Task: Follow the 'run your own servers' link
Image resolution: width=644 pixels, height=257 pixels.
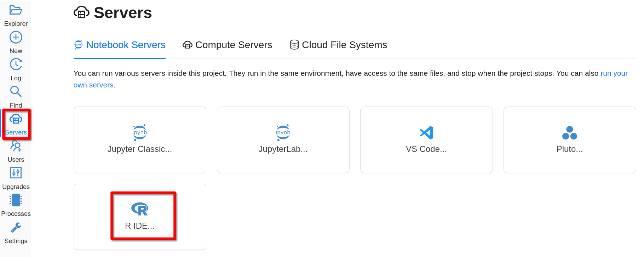Action: click(x=614, y=73)
